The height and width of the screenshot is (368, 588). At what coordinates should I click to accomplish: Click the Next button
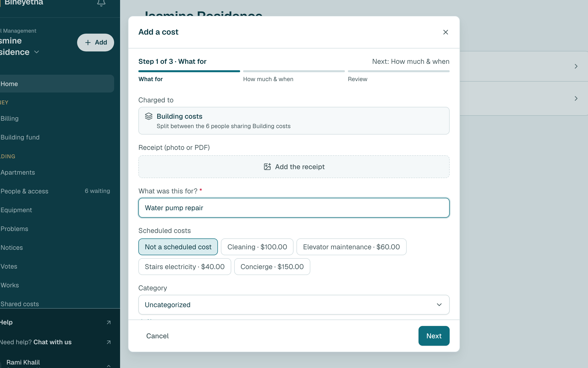pyautogui.click(x=434, y=336)
